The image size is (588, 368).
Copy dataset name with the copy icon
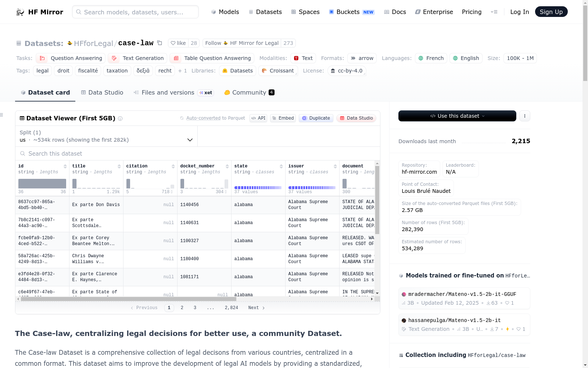[159, 43]
